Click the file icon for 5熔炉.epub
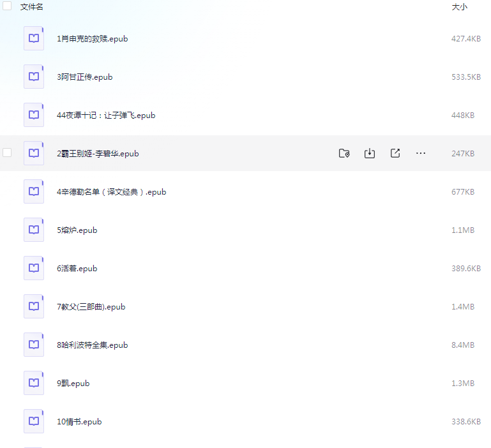Screen dimensions: 491x448 [x=34, y=230]
